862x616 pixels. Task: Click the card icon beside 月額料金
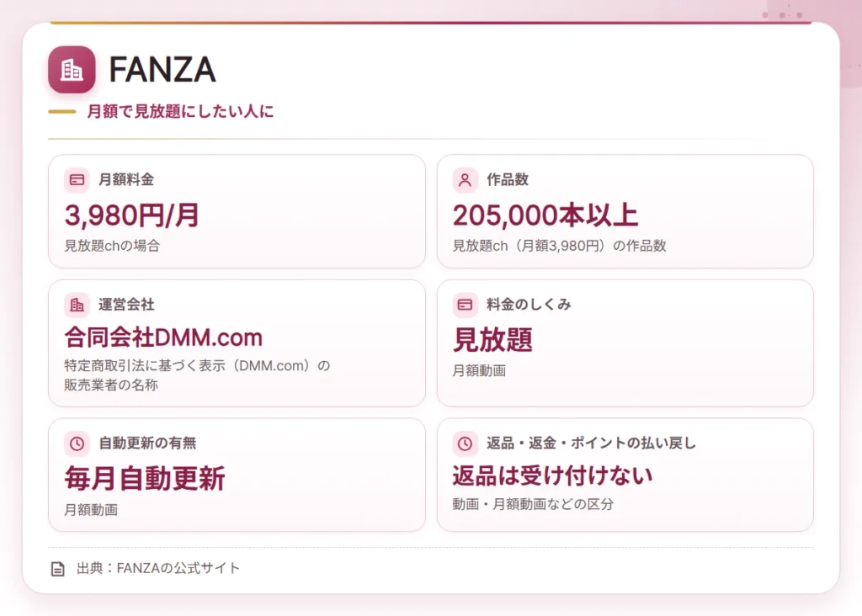coord(77,180)
